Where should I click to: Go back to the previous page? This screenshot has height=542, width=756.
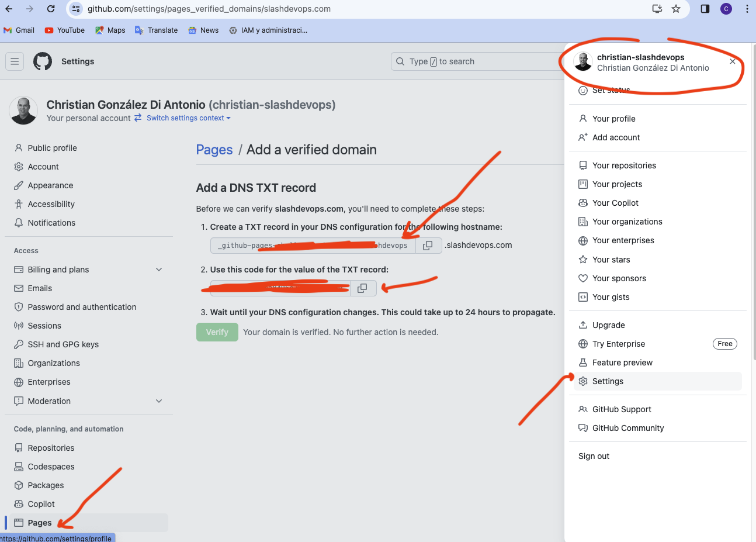[x=9, y=9]
